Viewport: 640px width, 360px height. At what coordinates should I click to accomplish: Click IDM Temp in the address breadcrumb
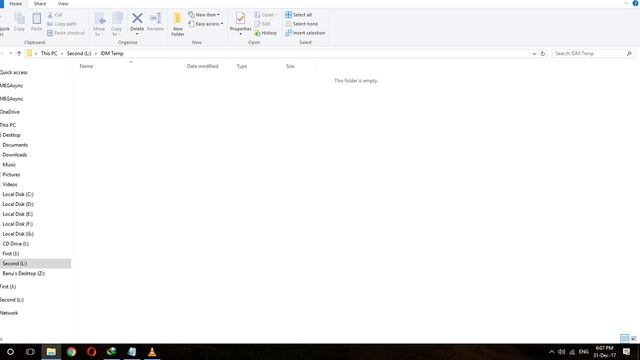pyautogui.click(x=112, y=53)
